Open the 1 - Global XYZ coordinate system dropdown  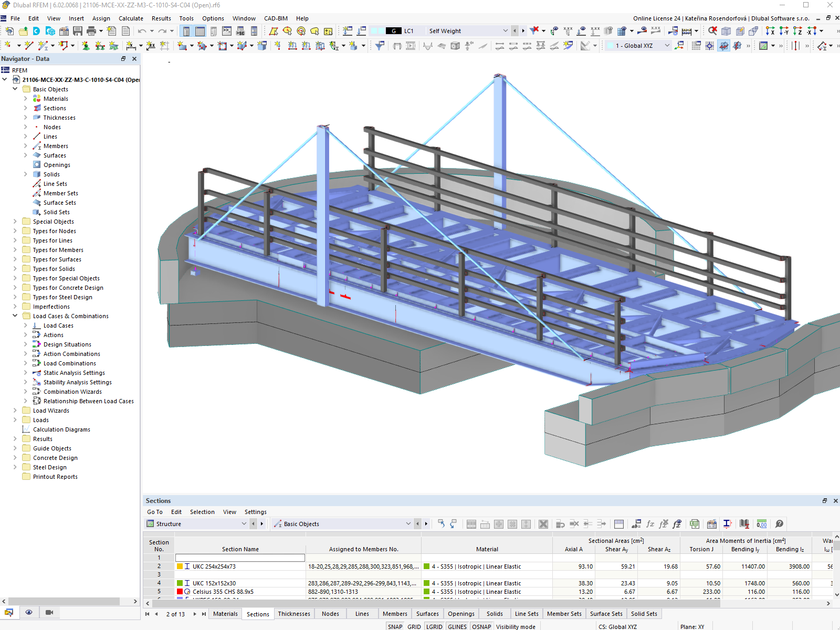[x=667, y=46]
